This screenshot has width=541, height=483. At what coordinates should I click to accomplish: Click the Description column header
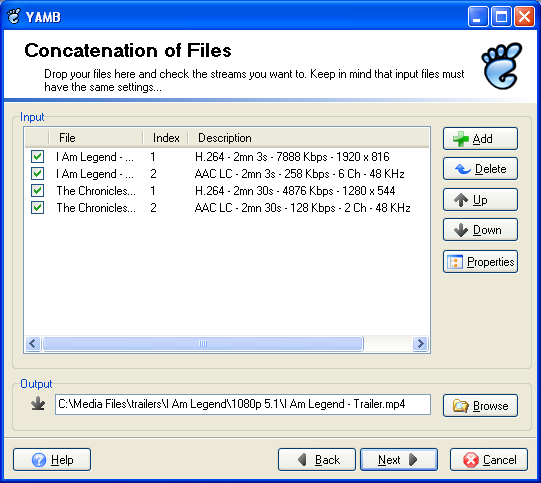308,138
